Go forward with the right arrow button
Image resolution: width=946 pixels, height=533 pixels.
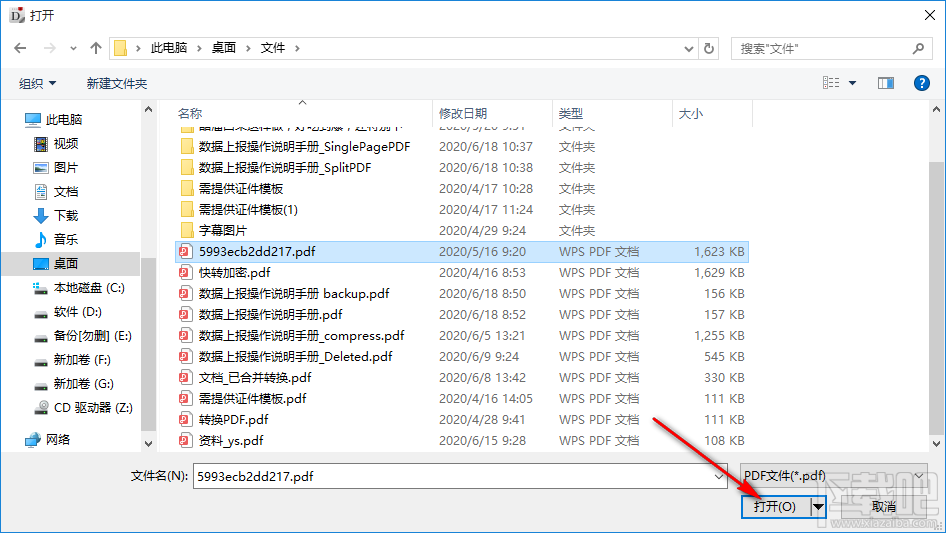(x=49, y=48)
